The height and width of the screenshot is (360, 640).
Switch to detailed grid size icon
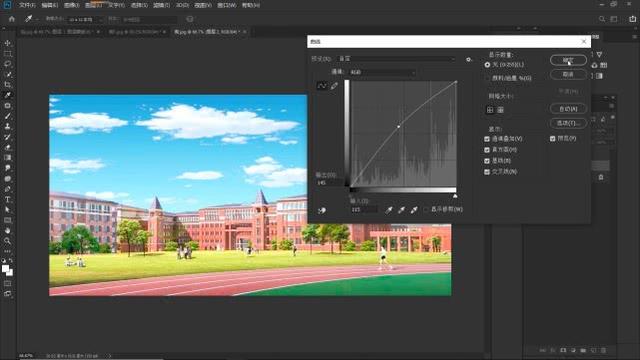(500, 110)
